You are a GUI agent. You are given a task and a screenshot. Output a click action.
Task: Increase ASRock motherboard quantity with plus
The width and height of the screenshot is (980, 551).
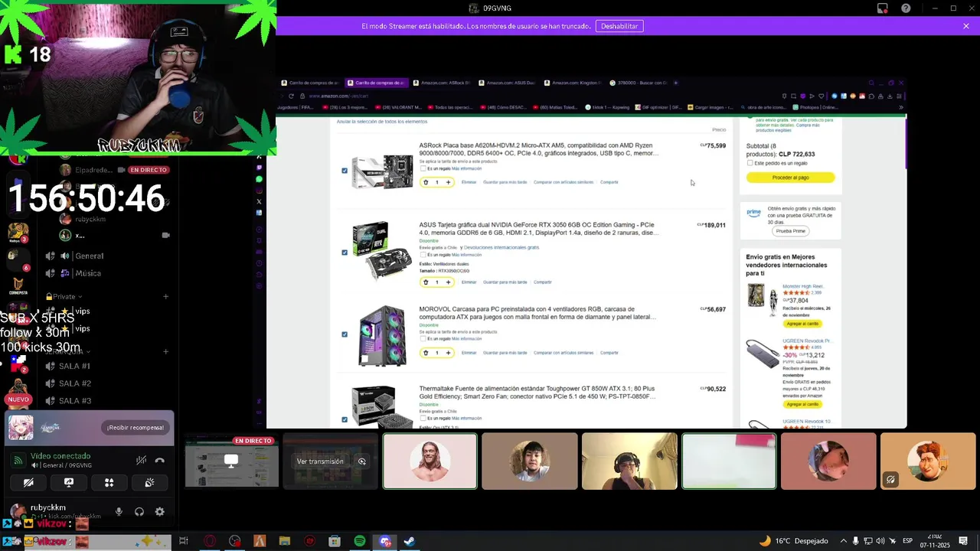[x=449, y=182]
